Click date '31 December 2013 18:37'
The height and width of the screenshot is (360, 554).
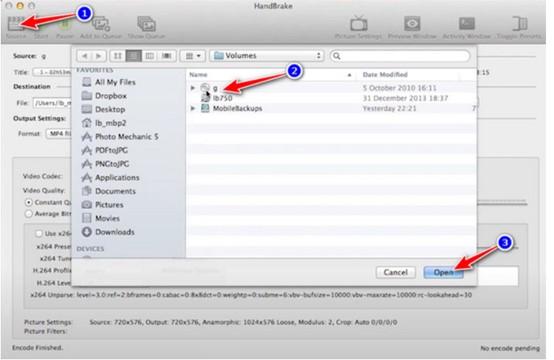(405, 98)
